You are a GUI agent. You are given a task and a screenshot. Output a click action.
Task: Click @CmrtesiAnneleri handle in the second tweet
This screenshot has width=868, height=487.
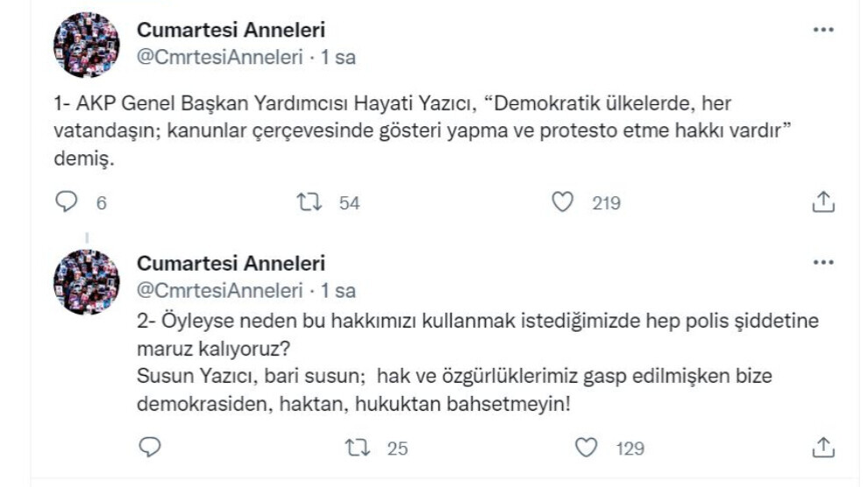point(218,291)
